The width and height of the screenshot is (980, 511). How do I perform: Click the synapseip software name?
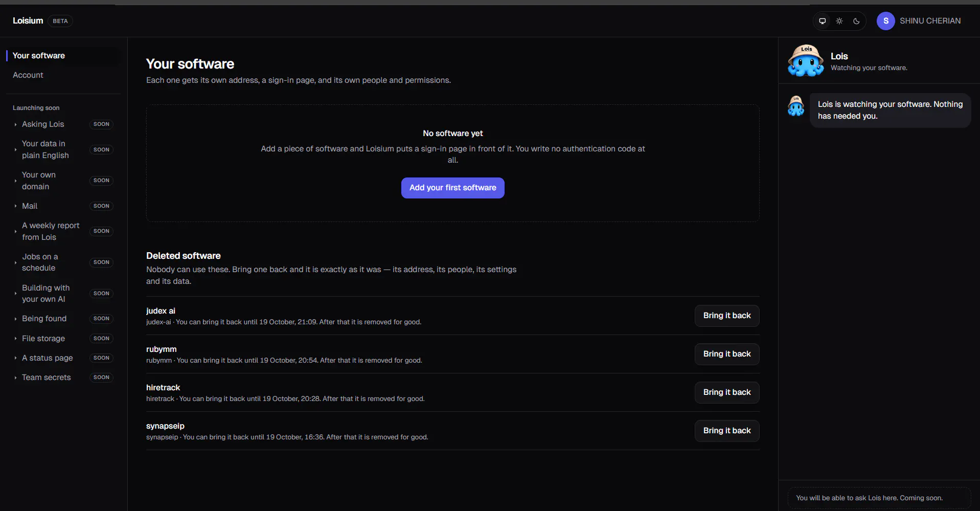click(165, 426)
